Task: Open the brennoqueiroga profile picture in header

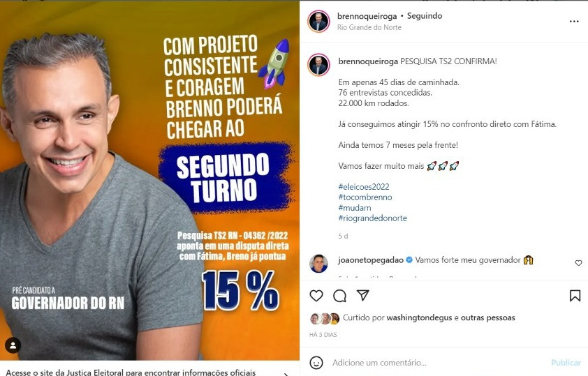Action: [x=318, y=22]
